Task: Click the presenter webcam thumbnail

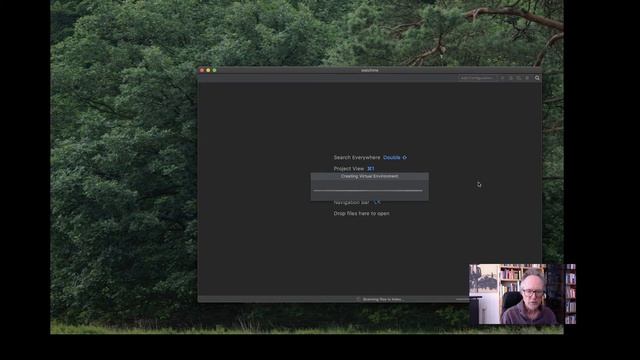Action: [x=522, y=294]
